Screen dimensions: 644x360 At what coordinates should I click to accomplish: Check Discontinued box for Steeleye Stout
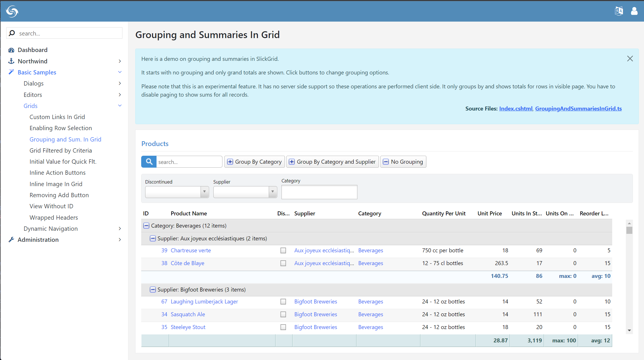coord(283,327)
